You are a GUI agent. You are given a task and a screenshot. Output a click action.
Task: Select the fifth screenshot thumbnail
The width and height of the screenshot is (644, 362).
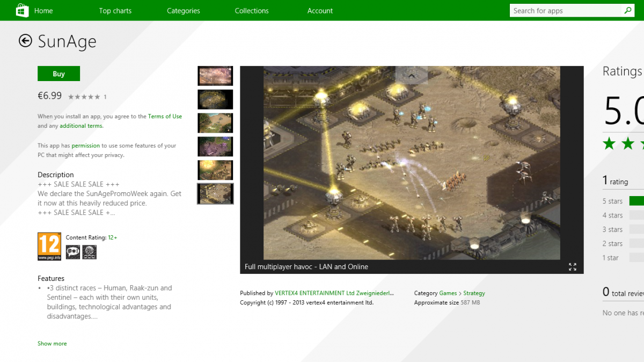tap(215, 170)
